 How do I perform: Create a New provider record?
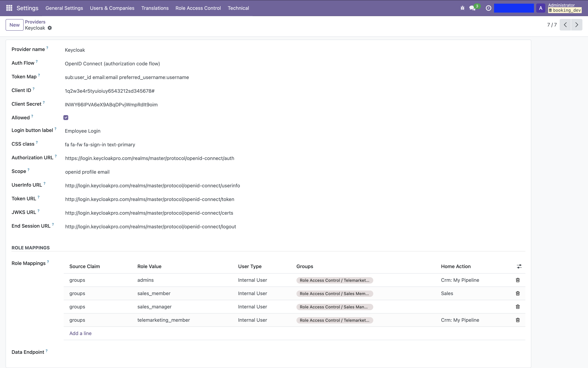click(15, 25)
